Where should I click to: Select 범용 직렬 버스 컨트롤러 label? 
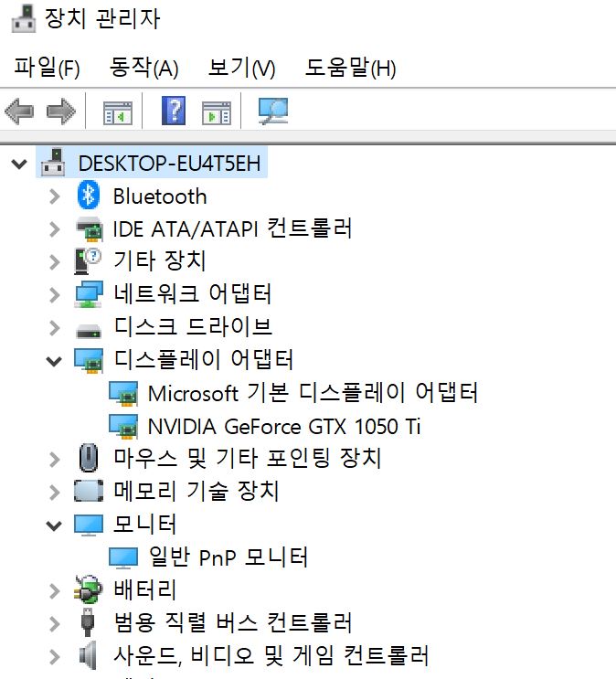pos(233,623)
